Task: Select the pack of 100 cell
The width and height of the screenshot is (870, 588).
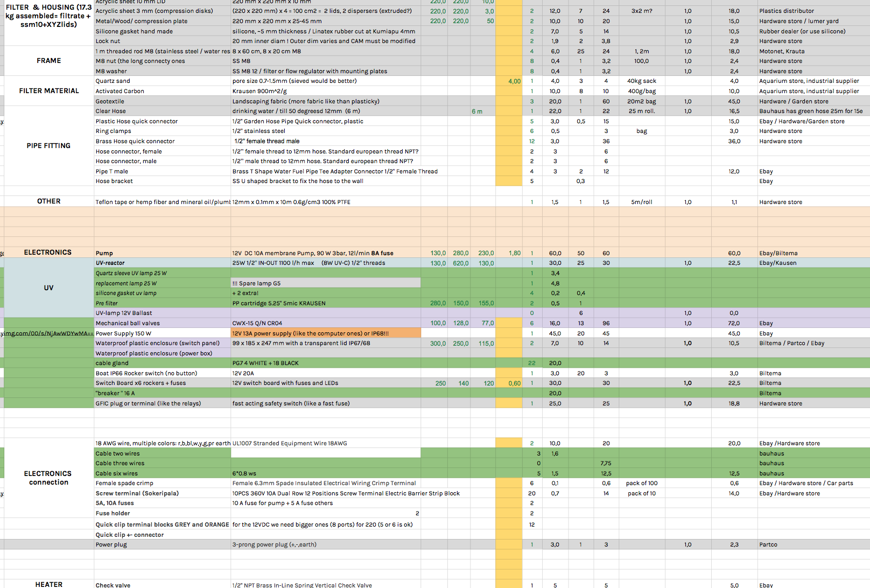Action: (642, 484)
